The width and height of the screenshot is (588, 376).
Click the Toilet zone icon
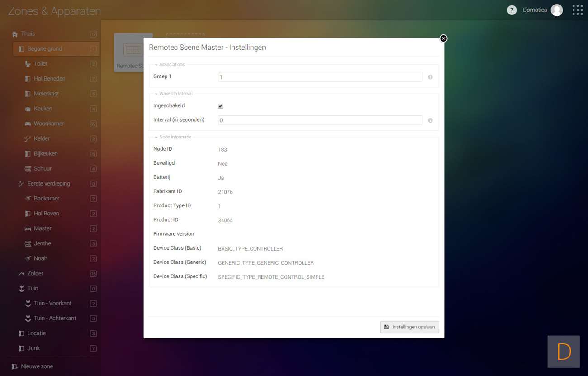pyautogui.click(x=28, y=64)
